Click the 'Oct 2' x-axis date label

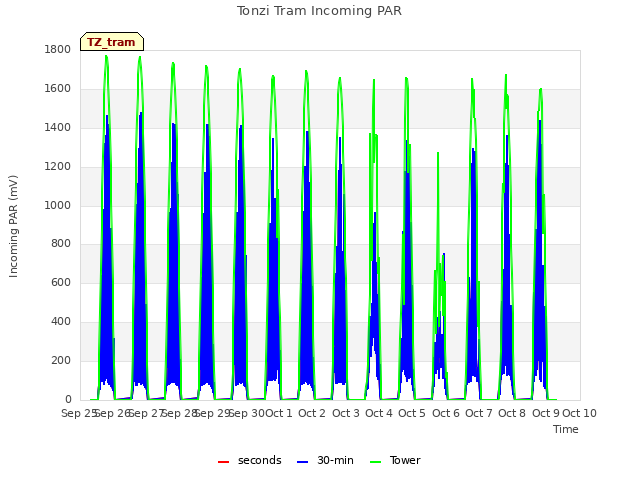pyautogui.click(x=312, y=413)
